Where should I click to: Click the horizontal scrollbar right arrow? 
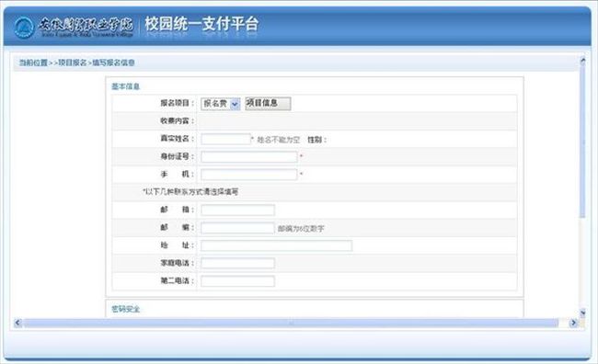[x=573, y=323]
